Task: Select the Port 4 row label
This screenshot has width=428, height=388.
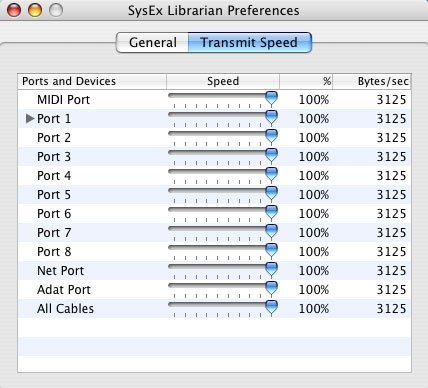Action: pos(54,176)
